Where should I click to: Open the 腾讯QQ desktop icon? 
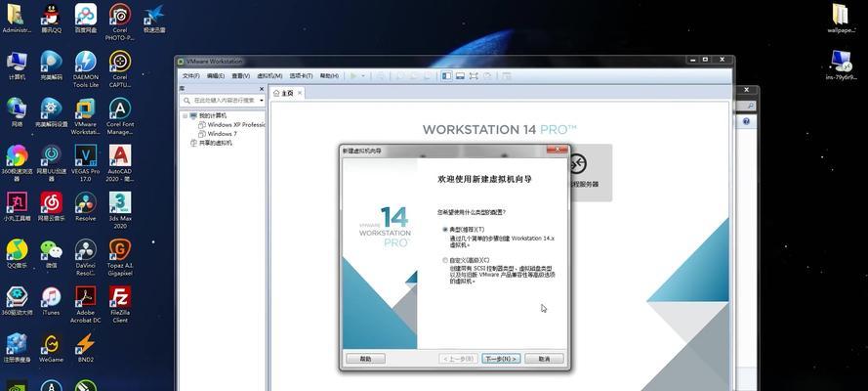(51, 19)
